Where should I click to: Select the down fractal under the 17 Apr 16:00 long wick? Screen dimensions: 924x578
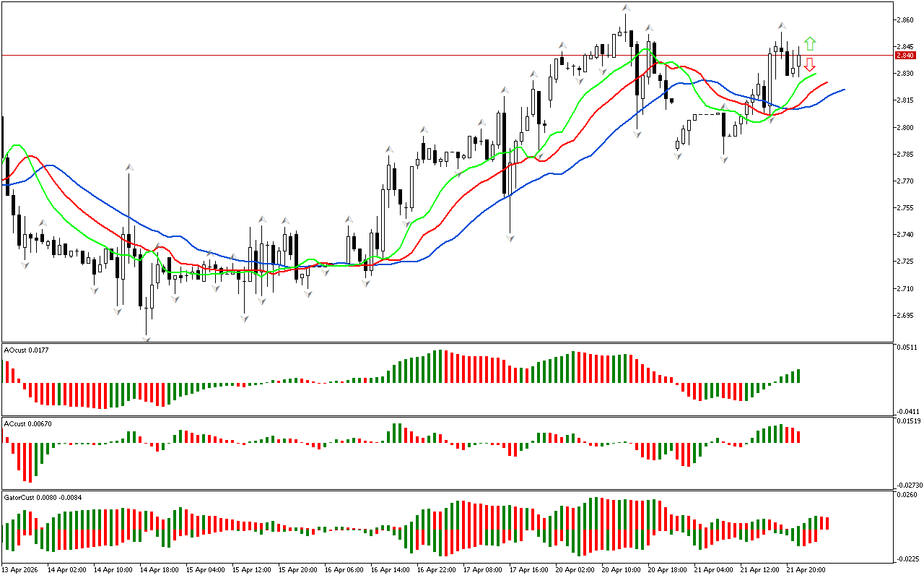click(x=510, y=238)
